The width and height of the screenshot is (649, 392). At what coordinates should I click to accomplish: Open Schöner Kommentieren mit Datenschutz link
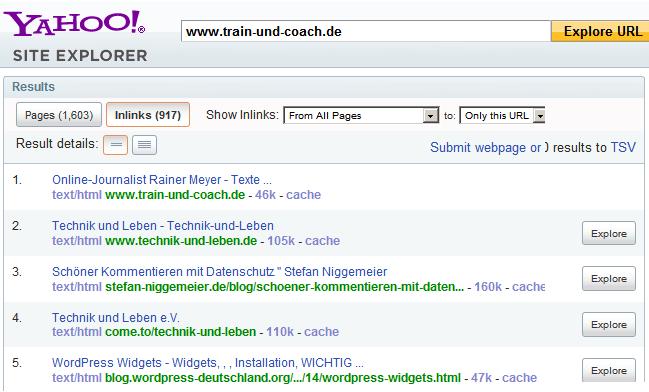[x=220, y=272]
